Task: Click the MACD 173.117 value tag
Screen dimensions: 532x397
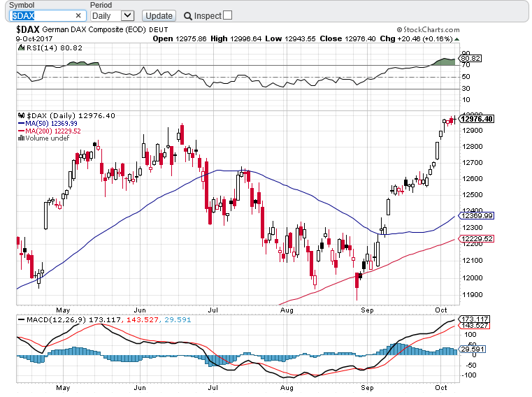Action: pos(474,319)
